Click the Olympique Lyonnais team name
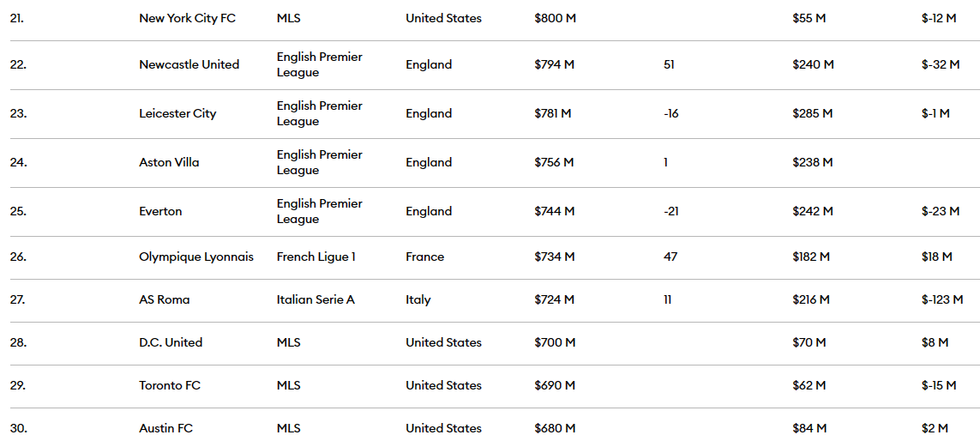This screenshot has width=980, height=447. point(196,257)
